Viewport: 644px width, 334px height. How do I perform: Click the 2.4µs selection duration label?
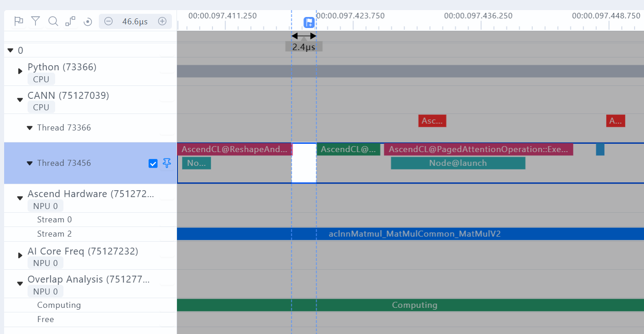tap(304, 46)
